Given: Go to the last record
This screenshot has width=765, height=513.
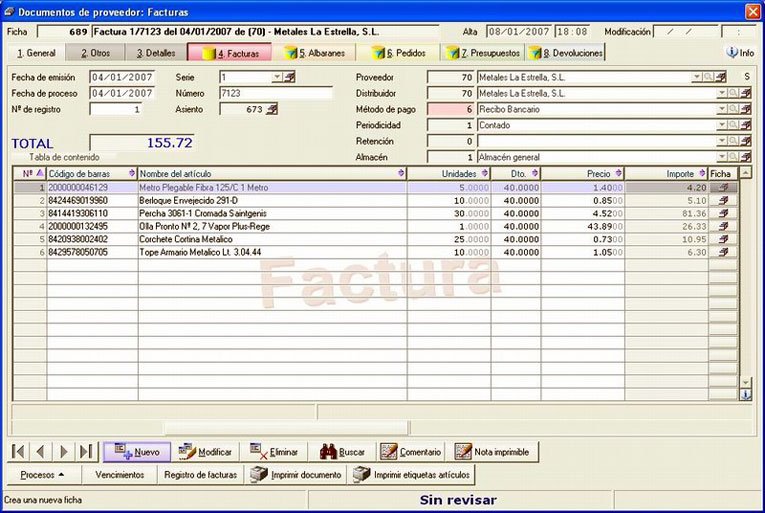Looking at the screenshot, I should click(x=86, y=451).
